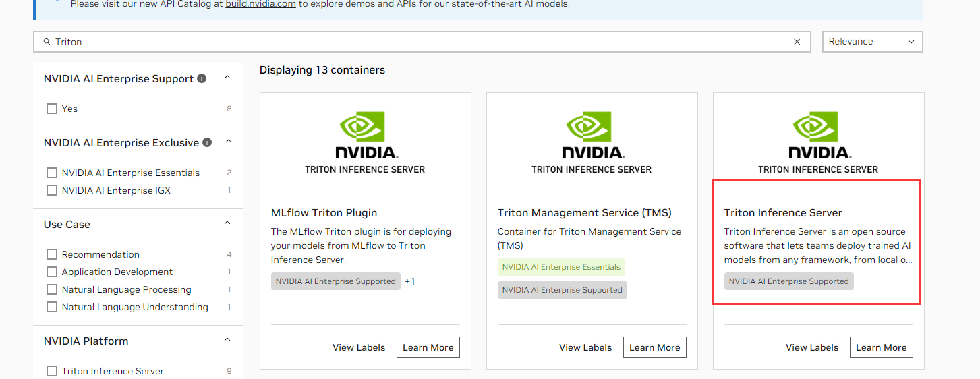
Task: Clear the Triton search with X icon
Action: tap(797, 42)
